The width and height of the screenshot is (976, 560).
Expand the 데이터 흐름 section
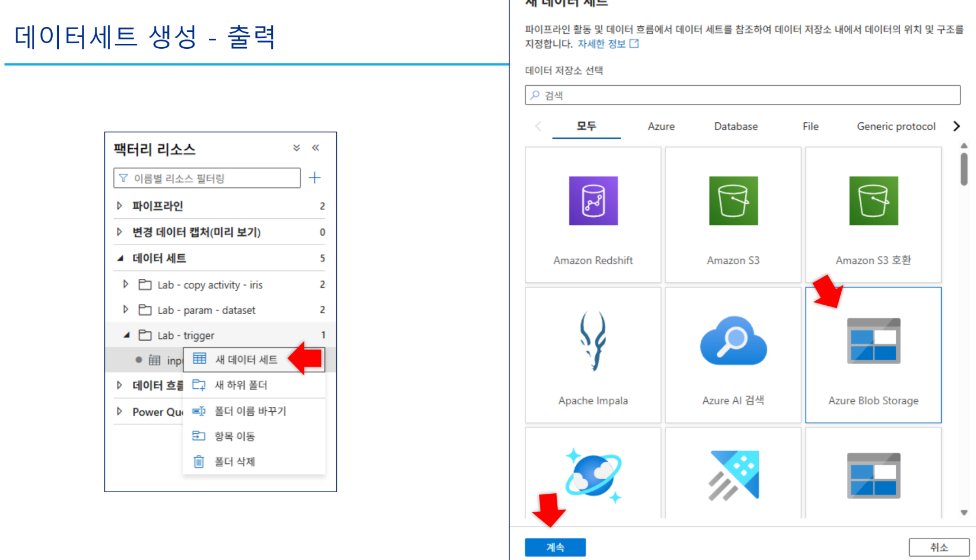(120, 385)
